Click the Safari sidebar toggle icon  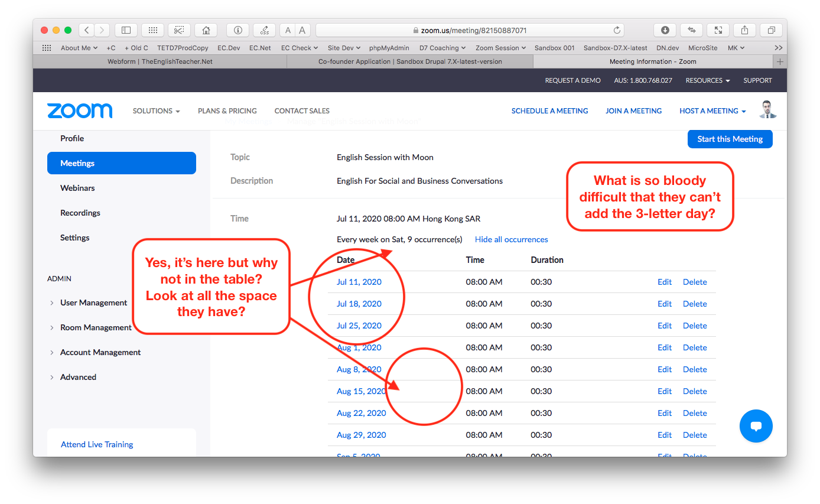126,30
